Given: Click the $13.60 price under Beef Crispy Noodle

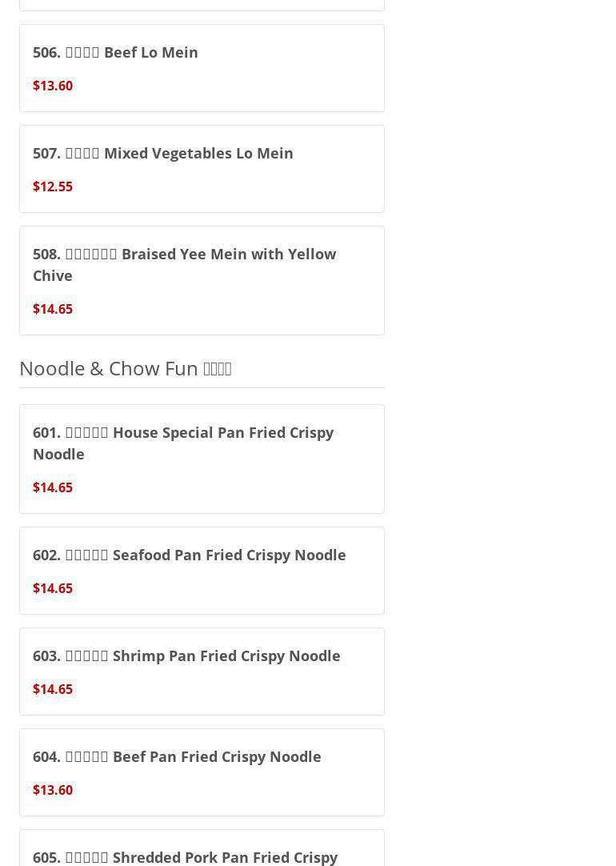Looking at the screenshot, I should tap(53, 790).
